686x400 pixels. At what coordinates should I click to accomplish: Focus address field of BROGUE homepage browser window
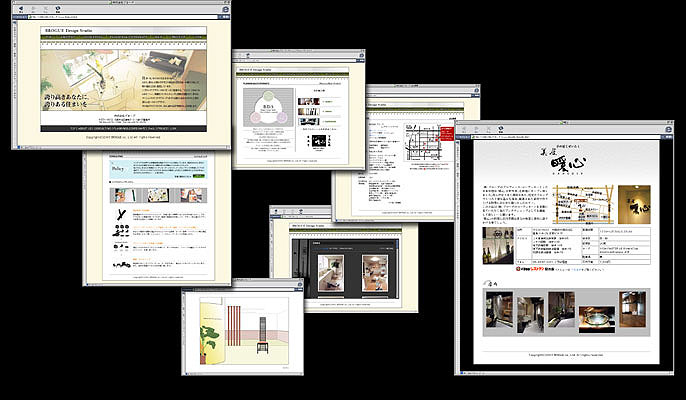(x=124, y=17)
